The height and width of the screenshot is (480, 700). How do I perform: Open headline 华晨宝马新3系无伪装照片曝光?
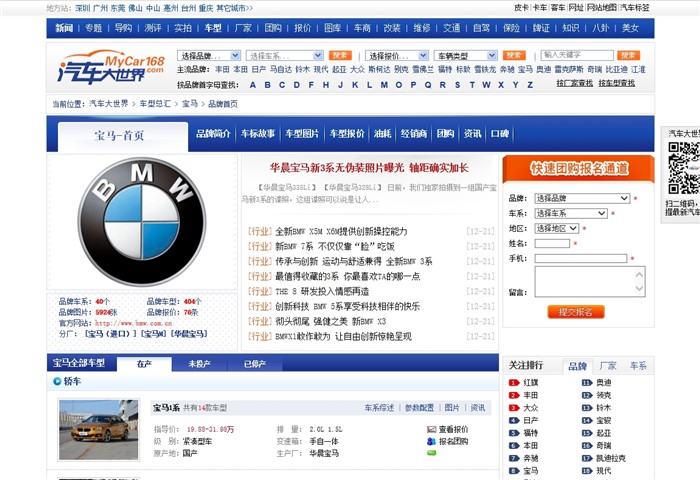tap(369, 168)
